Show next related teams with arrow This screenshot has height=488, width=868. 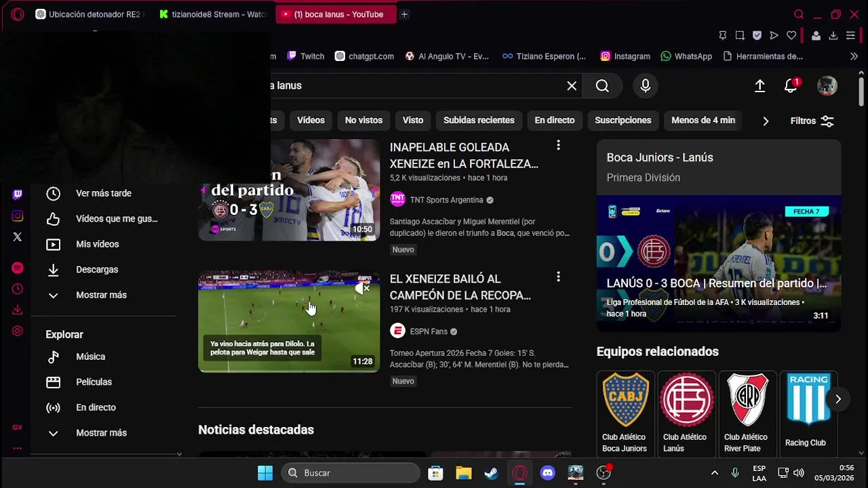(x=838, y=399)
